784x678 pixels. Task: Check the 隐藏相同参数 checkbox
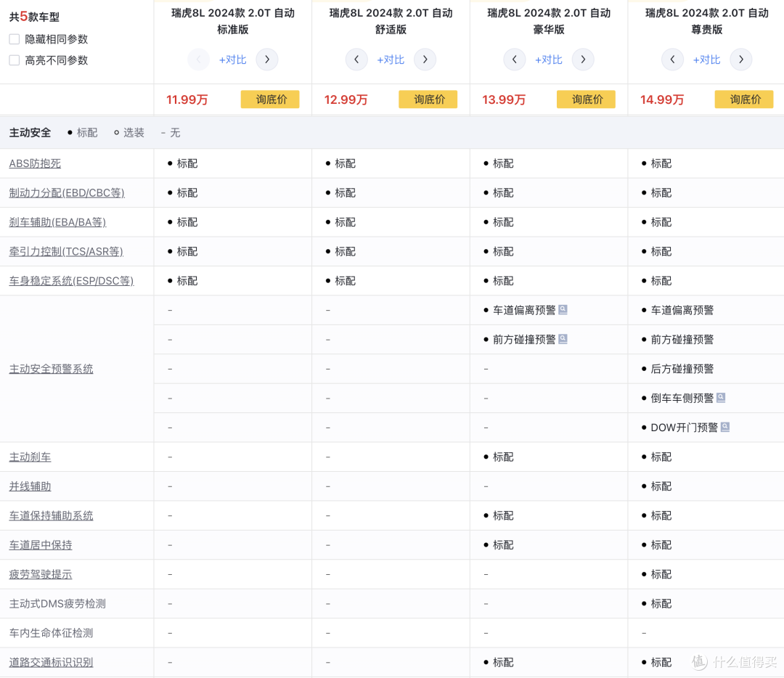coord(15,39)
